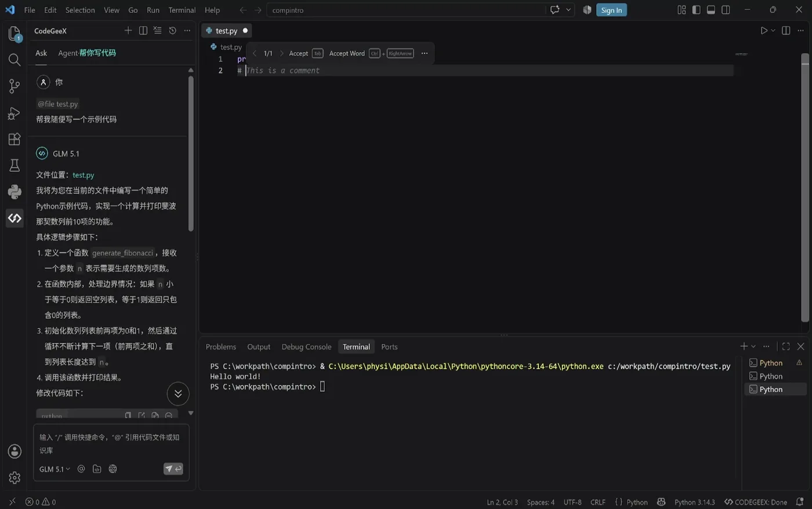Viewport: 812px width, 509px height.
Task: Open the Source Control view
Action: (x=14, y=86)
